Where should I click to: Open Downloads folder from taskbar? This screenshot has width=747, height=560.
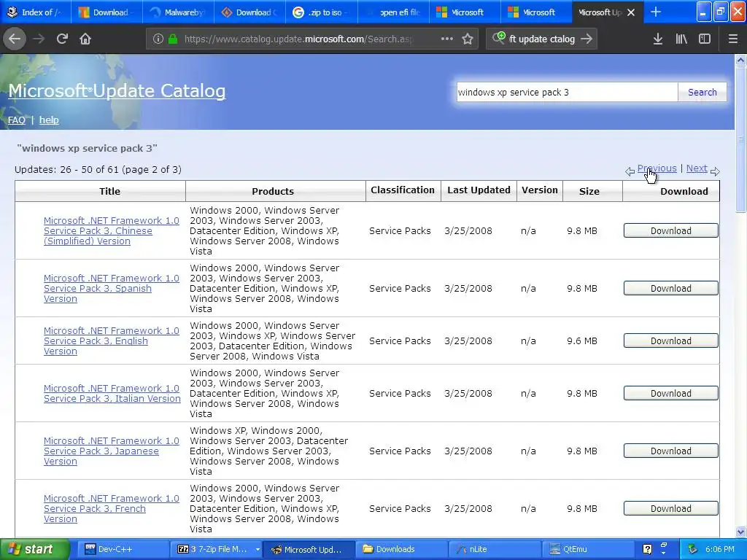401,550
